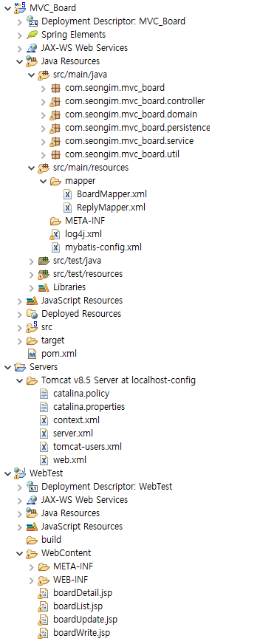Select the context.xml file

[76, 420]
